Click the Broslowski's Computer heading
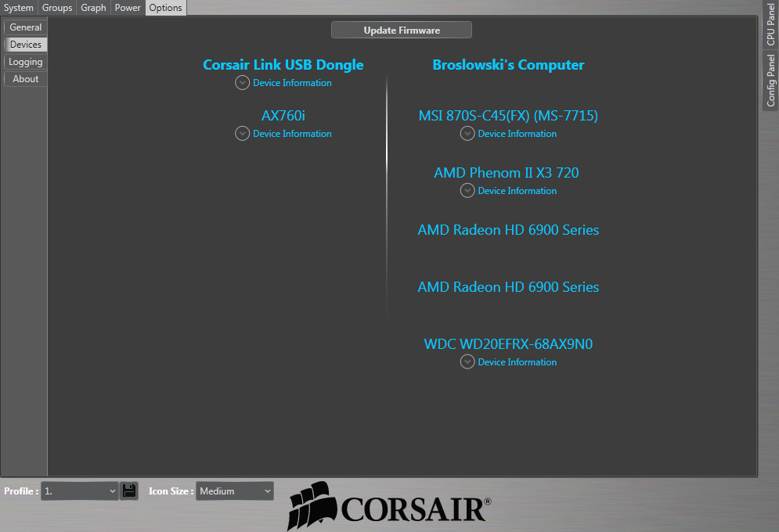The height and width of the screenshot is (532, 779). (x=508, y=64)
